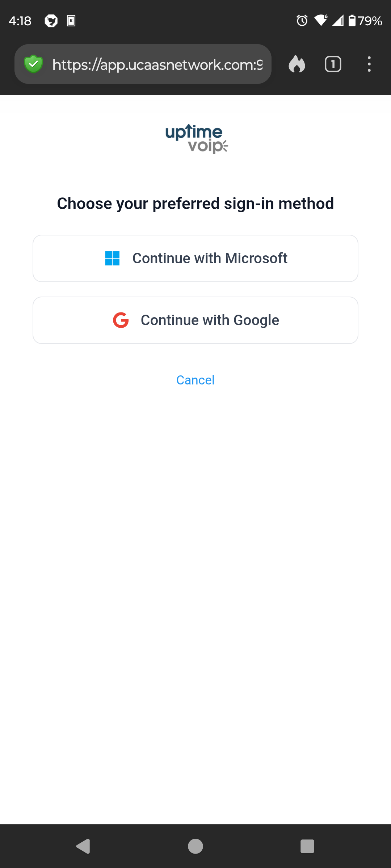Screen dimensions: 391x868
Task: Tap the green privacy shield icon
Action: tap(33, 64)
